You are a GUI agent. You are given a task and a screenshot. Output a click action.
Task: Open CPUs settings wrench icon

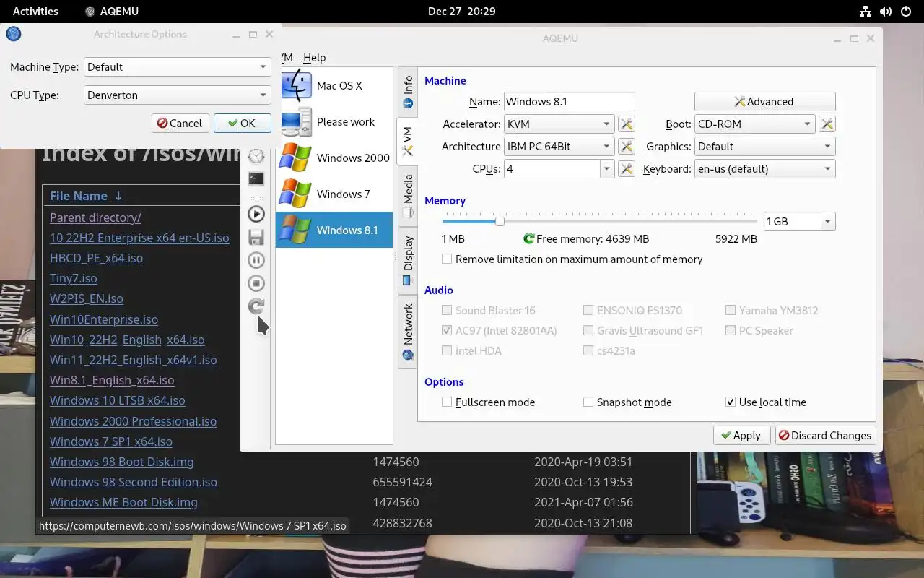(x=627, y=169)
